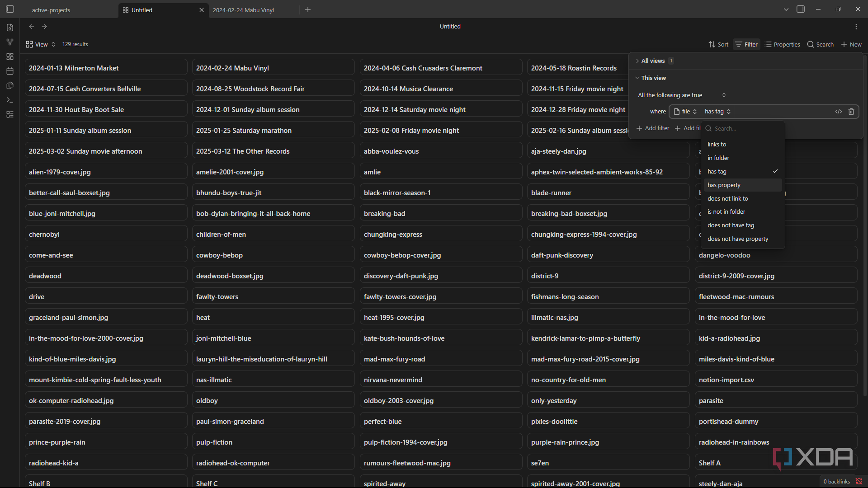Open the 'file' property dropdown
The height and width of the screenshot is (488, 868).
click(x=685, y=112)
